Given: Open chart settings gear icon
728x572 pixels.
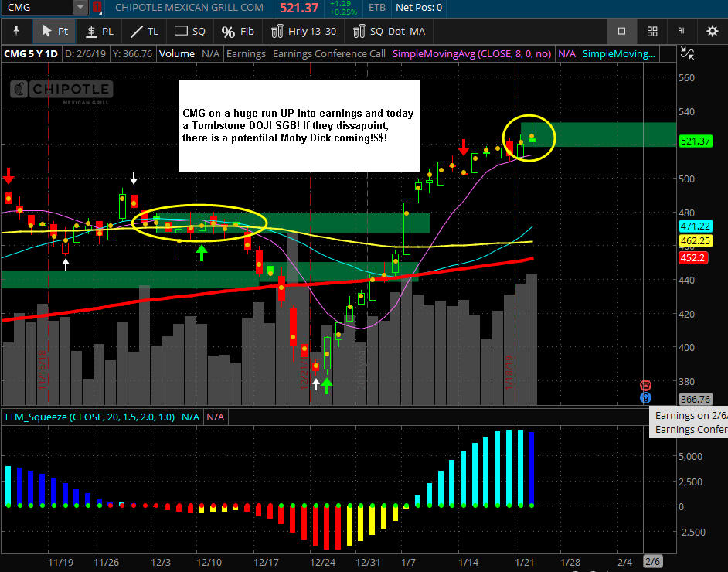Looking at the screenshot, I should point(713,31).
